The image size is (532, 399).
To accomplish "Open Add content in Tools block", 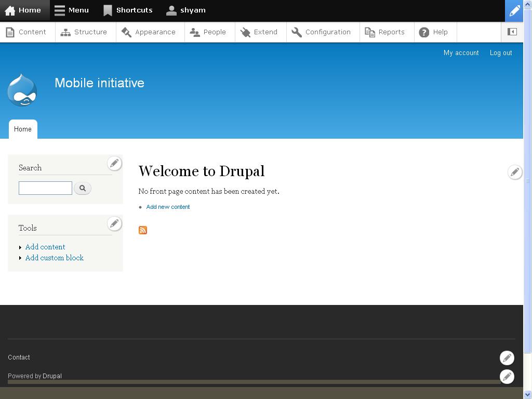I will pos(45,247).
